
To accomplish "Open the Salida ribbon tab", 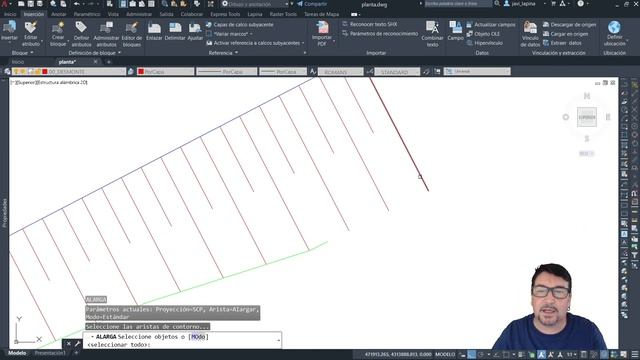I will click(x=166, y=14).
